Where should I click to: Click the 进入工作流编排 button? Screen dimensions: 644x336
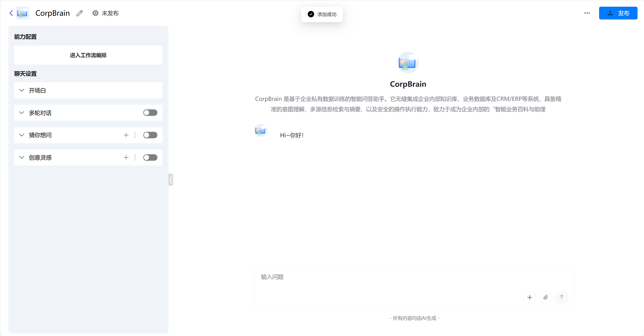pyautogui.click(x=88, y=55)
